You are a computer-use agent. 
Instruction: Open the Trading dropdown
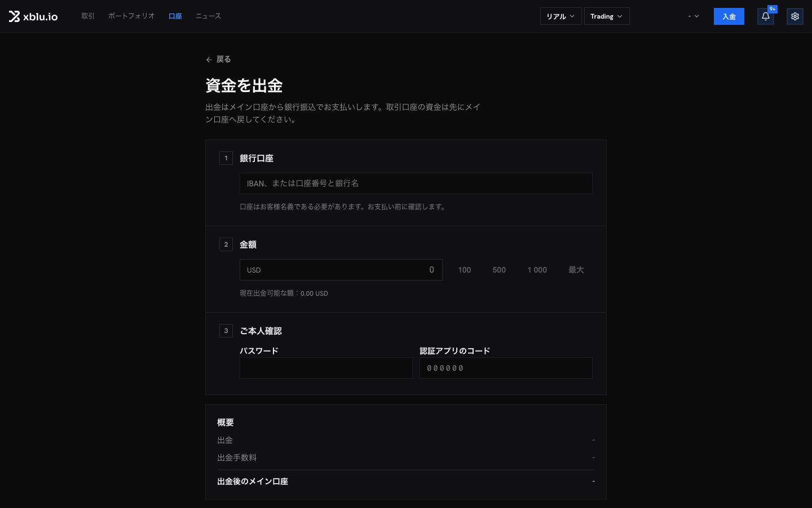[x=607, y=16]
